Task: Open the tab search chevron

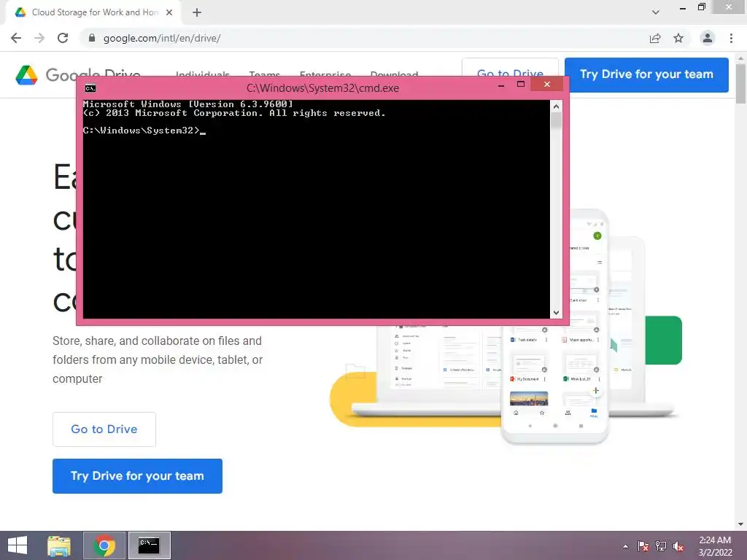Action: click(x=656, y=12)
